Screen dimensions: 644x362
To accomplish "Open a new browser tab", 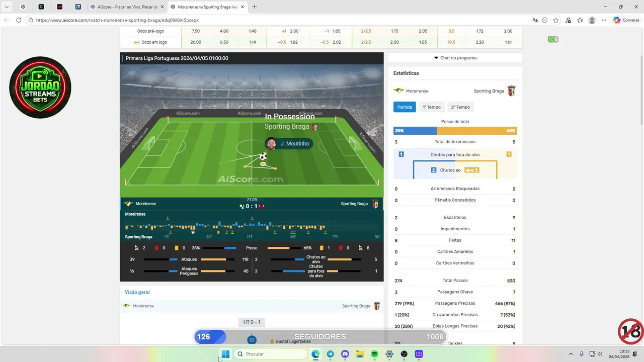I will tap(255, 7).
